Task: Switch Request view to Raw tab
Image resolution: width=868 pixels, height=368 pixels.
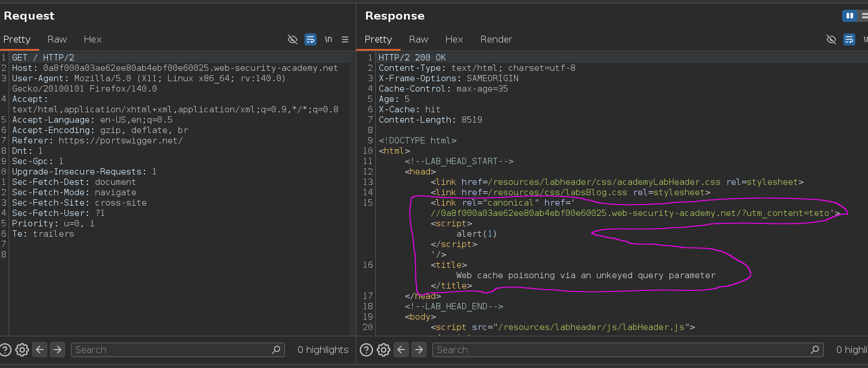Action: [x=57, y=39]
